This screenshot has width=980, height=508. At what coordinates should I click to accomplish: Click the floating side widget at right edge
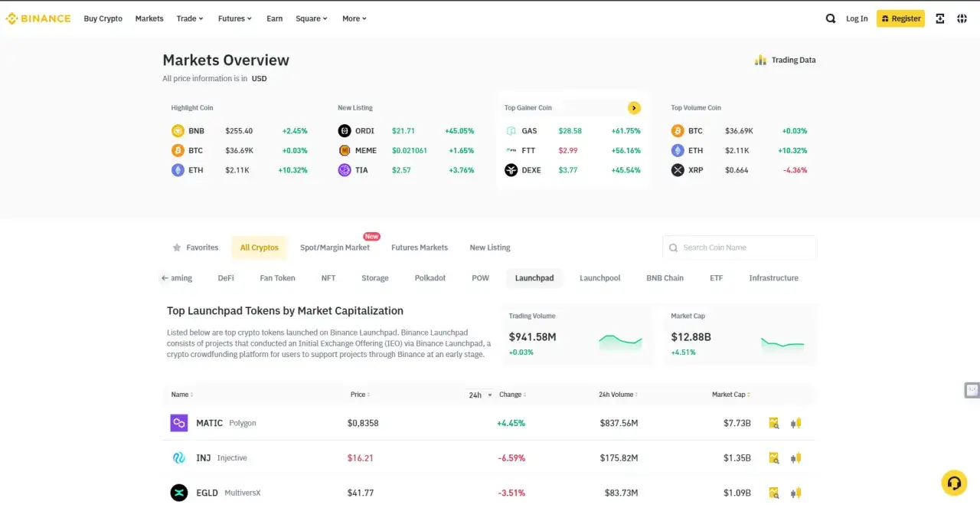(x=972, y=390)
